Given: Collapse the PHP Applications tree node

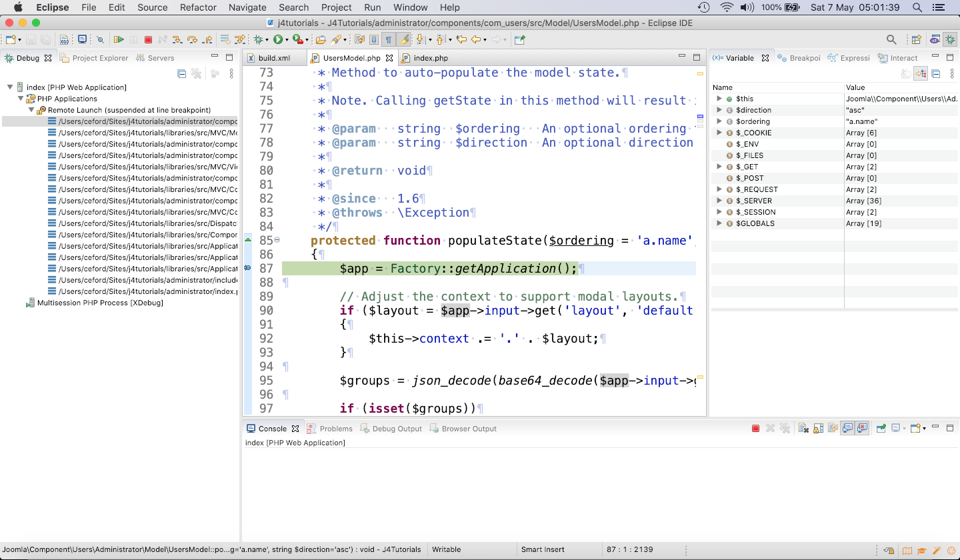Looking at the screenshot, I should [21, 99].
